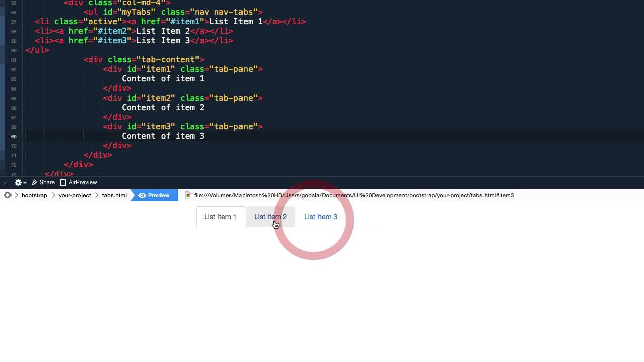644x362 pixels.
Task: Click line number 69 in the gutter
Action: (x=13, y=136)
